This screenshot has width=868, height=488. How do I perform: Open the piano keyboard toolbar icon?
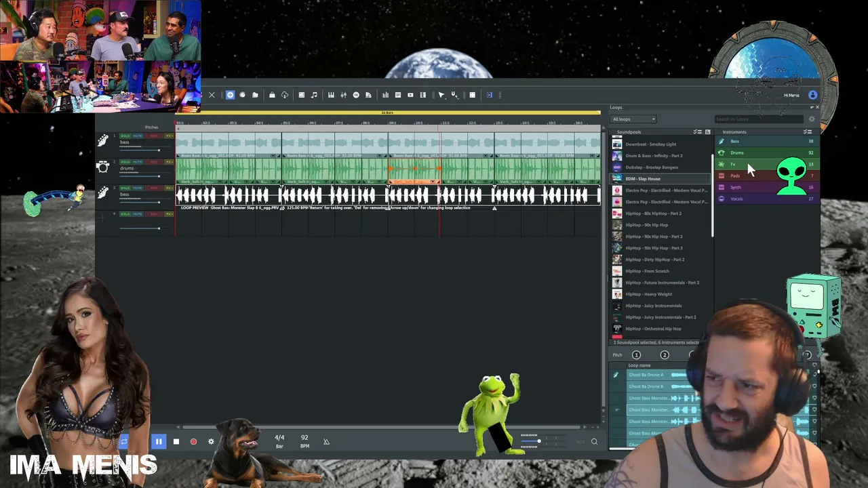(331, 95)
